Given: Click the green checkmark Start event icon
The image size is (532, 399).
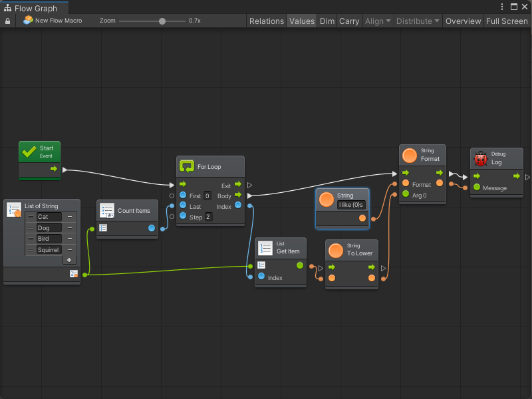Looking at the screenshot, I should (x=29, y=152).
